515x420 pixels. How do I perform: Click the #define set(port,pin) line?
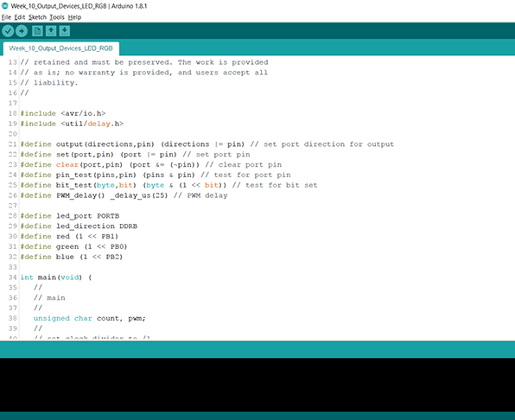pyautogui.click(x=135, y=155)
